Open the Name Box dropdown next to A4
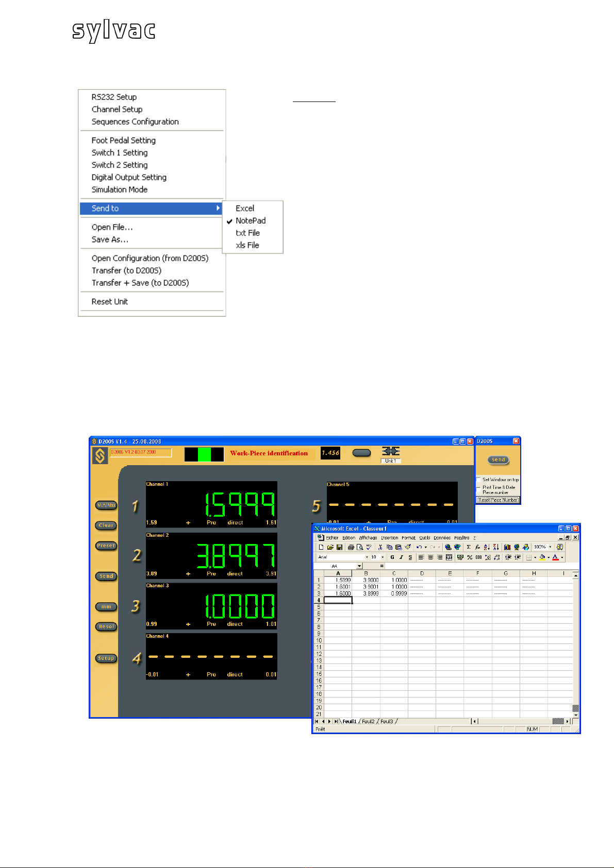 pyautogui.click(x=359, y=566)
